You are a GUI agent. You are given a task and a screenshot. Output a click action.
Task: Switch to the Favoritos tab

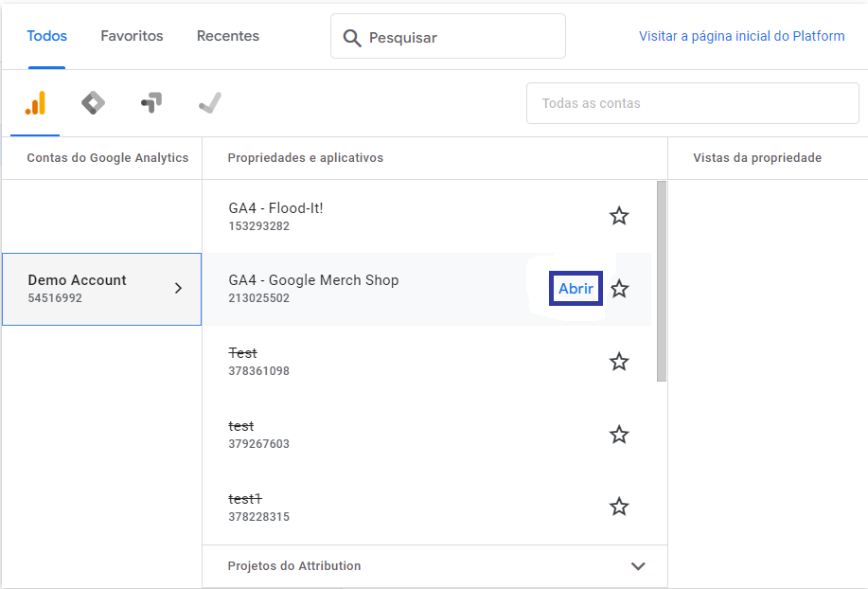(x=132, y=36)
